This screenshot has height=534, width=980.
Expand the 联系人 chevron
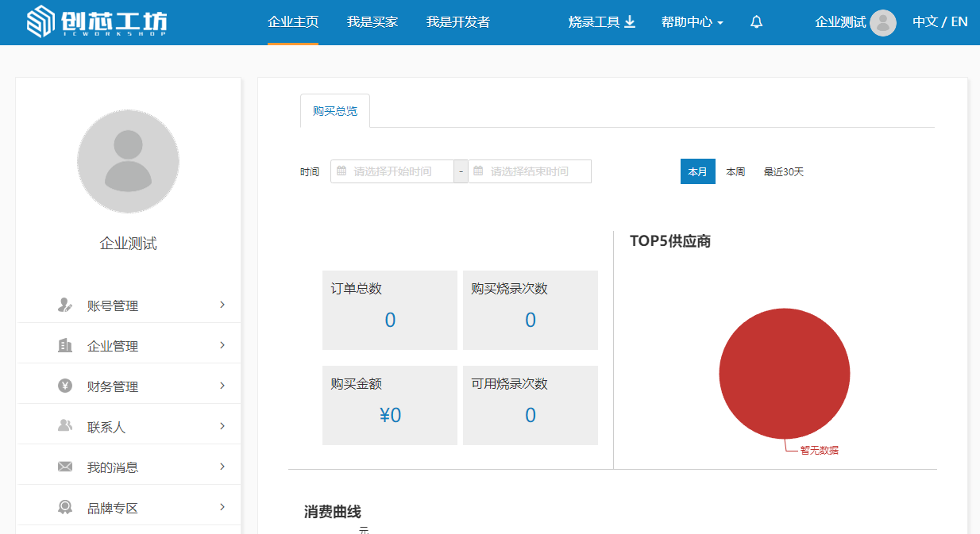pyautogui.click(x=222, y=426)
